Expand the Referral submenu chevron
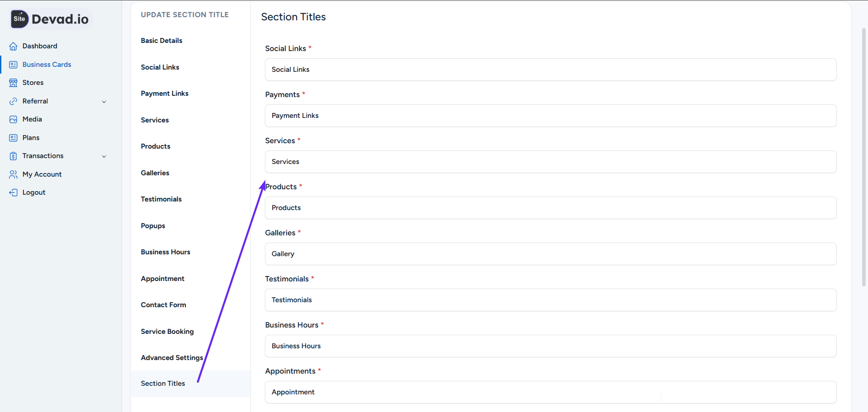This screenshot has height=412, width=868. 104,102
